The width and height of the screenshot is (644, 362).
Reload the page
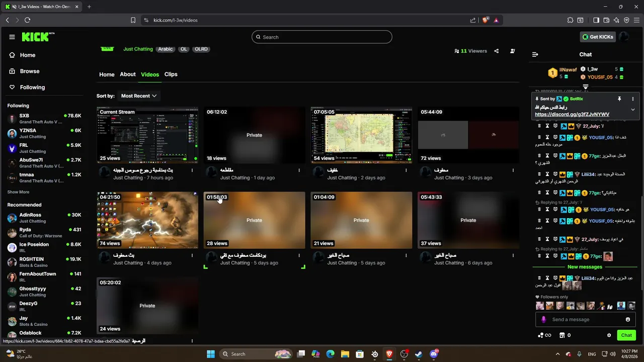[27, 20]
